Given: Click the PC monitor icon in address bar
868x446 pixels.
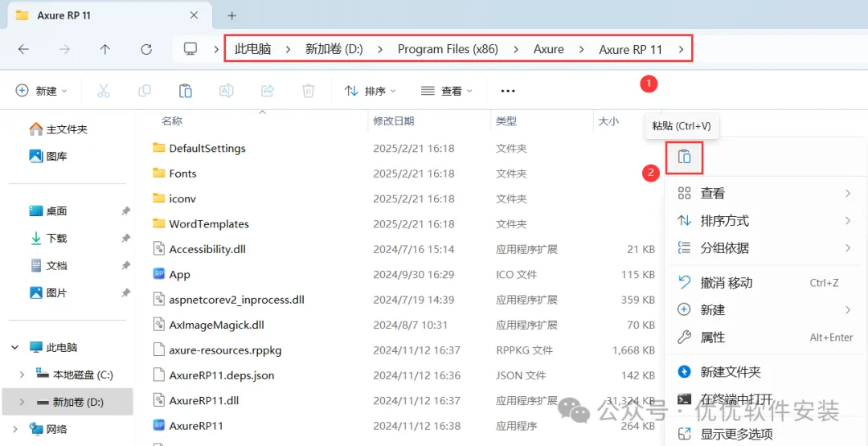Looking at the screenshot, I should click(x=190, y=49).
